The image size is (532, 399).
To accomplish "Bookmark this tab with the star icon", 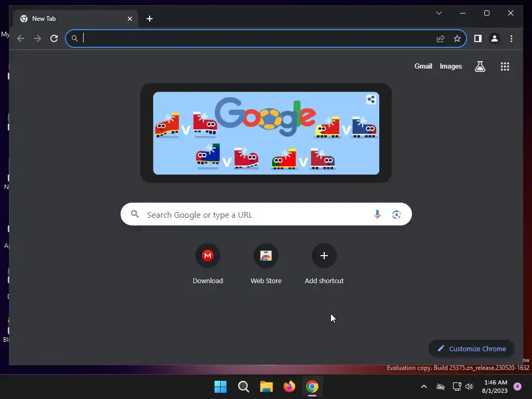I will (x=457, y=38).
